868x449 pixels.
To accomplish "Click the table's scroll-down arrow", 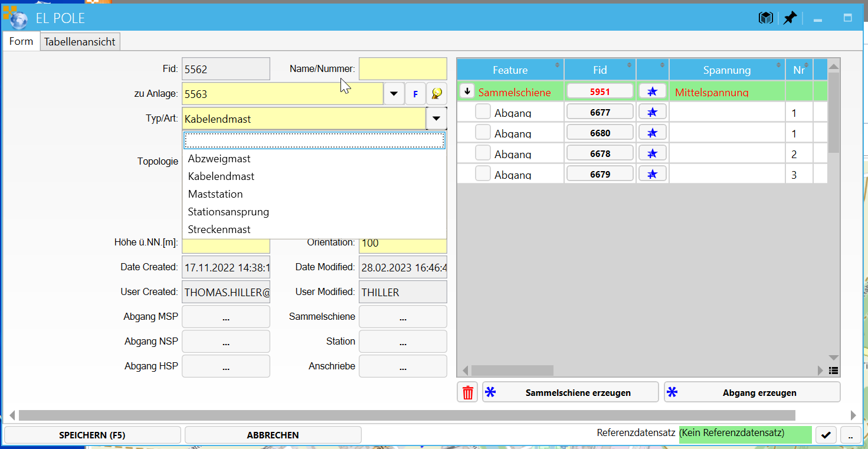I will [833, 358].
